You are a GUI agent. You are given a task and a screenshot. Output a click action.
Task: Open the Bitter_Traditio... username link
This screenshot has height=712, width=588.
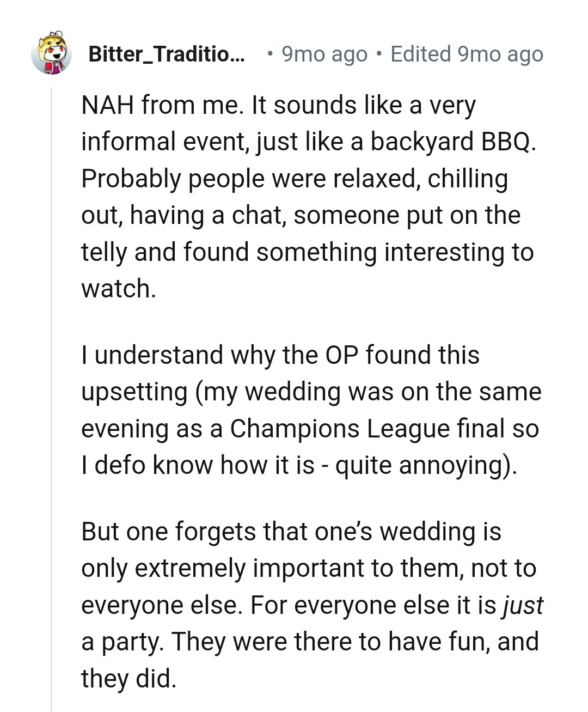[x=166, y=53]
